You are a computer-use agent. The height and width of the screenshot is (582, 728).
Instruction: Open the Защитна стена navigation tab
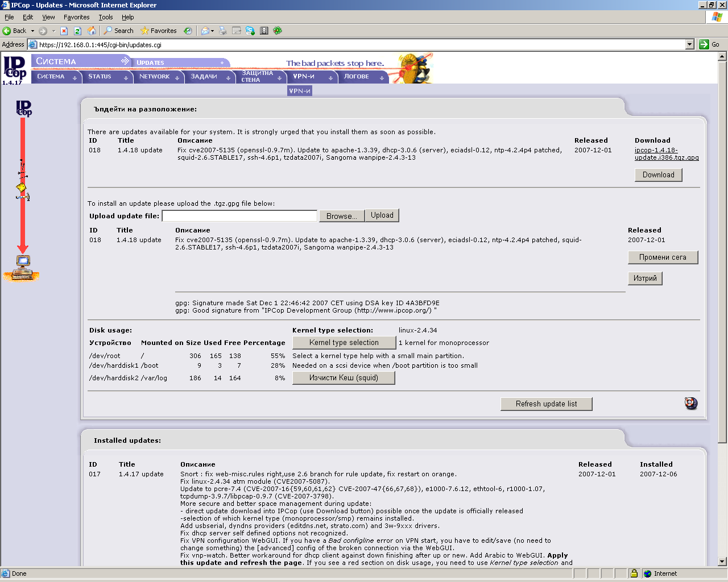click(x=262, y=77)
